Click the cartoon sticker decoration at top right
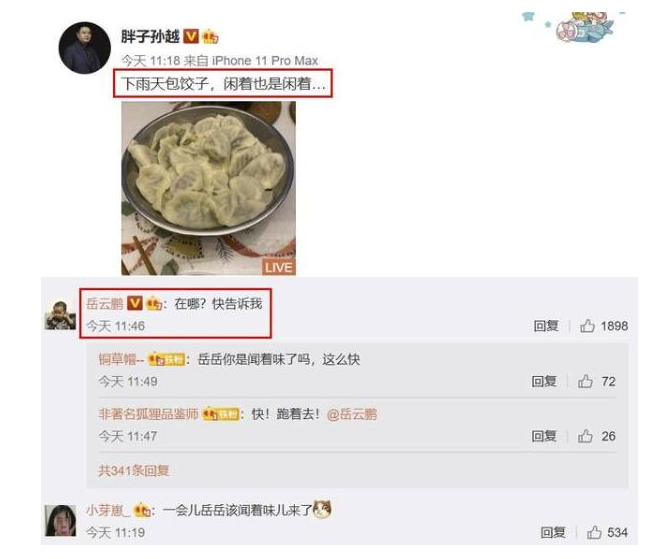660x559 pixels. tap(579, 28)
